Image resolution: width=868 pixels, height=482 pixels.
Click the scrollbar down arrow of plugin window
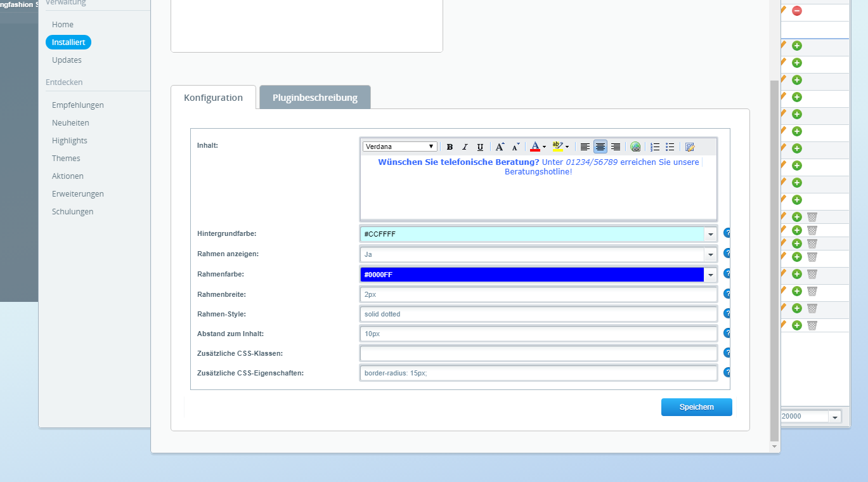(x=774, y=446)
